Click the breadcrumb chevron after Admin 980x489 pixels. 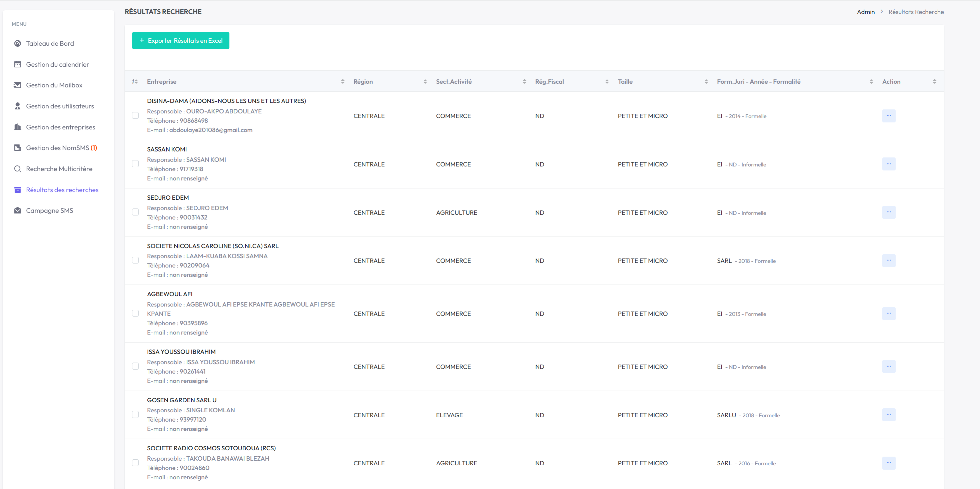pyautogui.click(x=882, y=11)
